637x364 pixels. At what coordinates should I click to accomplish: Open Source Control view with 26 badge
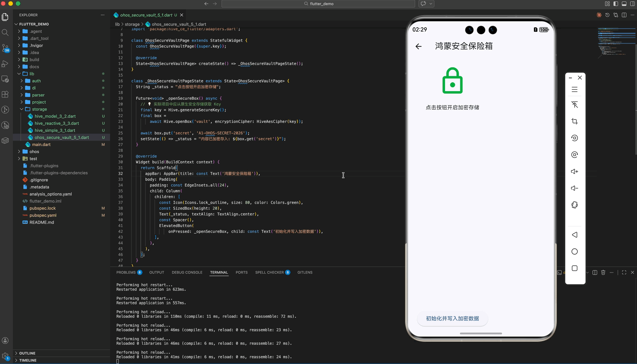pos(5,48)
